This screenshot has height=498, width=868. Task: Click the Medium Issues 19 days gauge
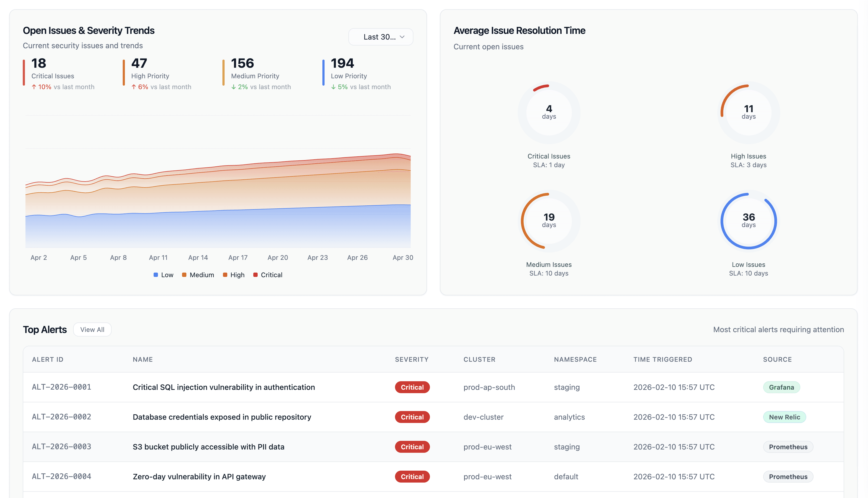[x=549, y=221]
